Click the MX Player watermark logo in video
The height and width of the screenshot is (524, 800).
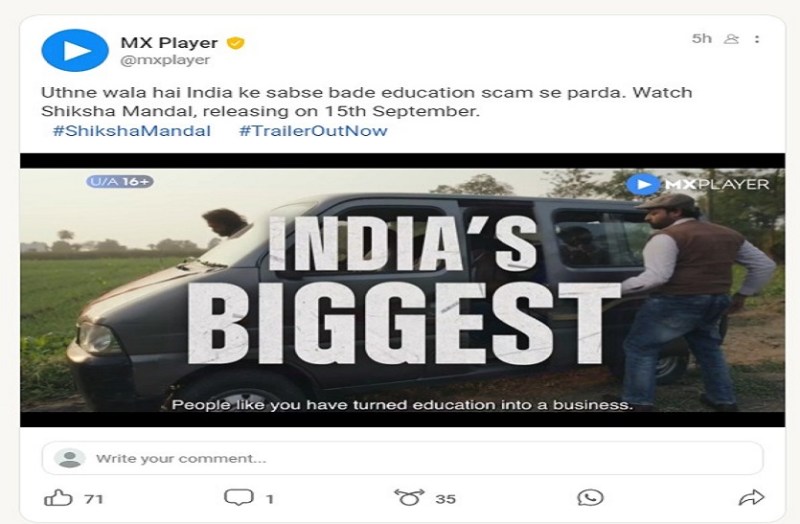click(x=697, y=184)
